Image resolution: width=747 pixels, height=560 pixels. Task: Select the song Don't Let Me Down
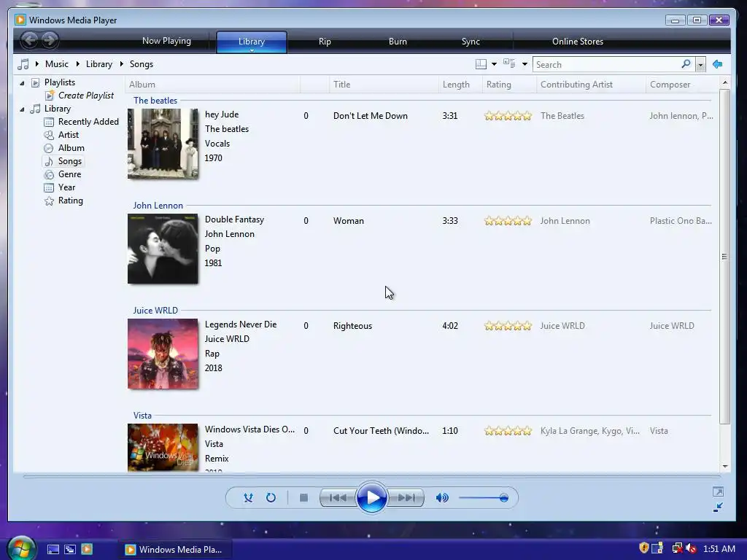pos(370,116)
